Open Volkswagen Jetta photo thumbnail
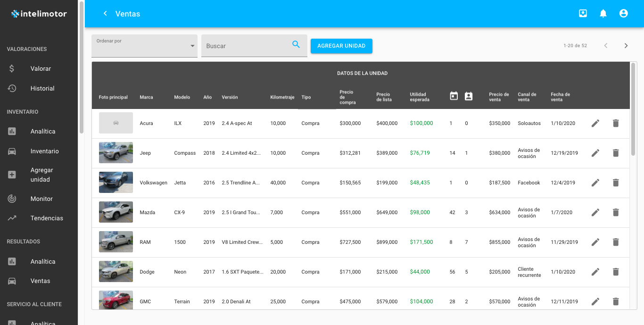Viewport: 644px width, 325px height. (116, 183)
